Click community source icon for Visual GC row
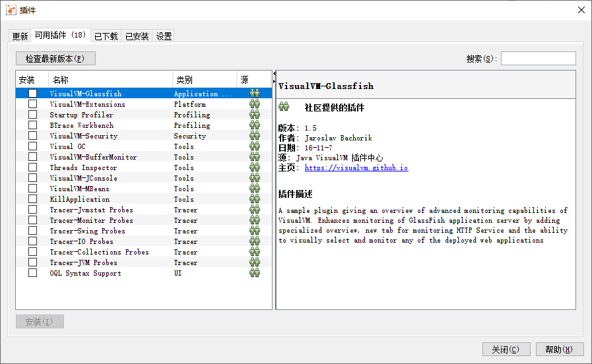Image resolution: width=592 pixels, height=364 pixels. pos(255,146)
